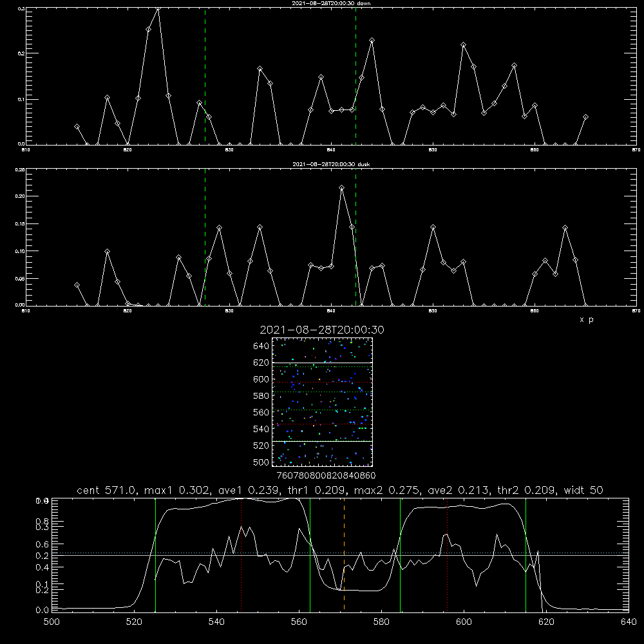The width and height of the screenshot is (644, 644).
Task: Click the large '2021-08-28T20:00:30' title above the image
Action: (x=322, y=330)
